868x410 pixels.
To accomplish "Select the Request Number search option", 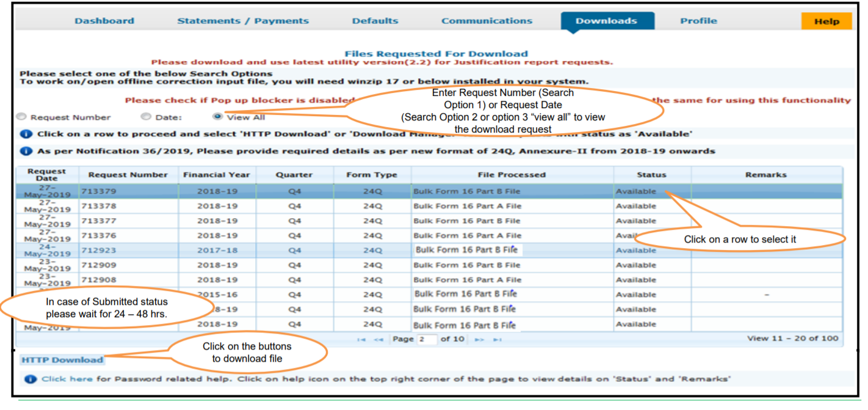I will [x=21, y=116].
